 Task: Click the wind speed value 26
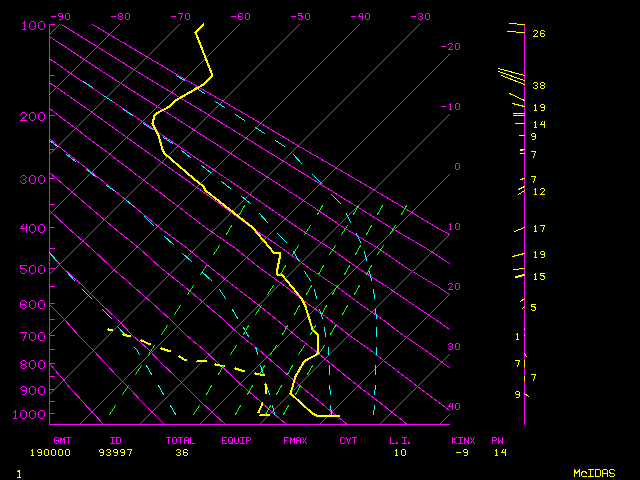tap(538, 33)
